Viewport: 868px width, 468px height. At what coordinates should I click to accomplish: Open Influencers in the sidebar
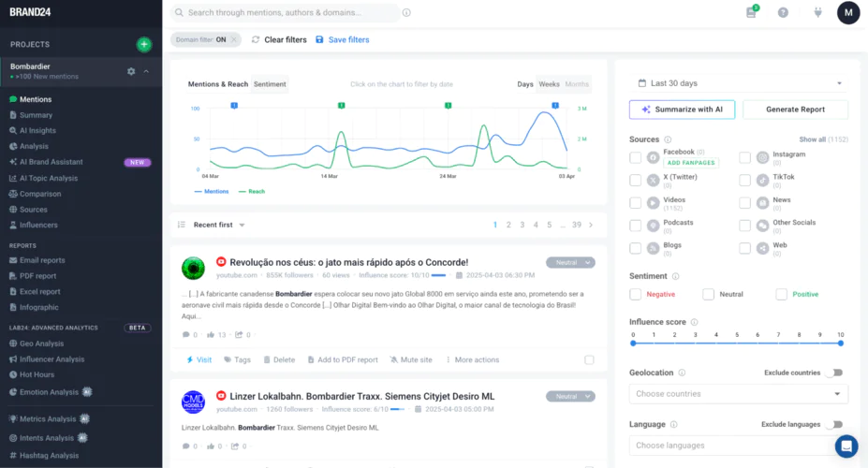click(x=38, y=226)
